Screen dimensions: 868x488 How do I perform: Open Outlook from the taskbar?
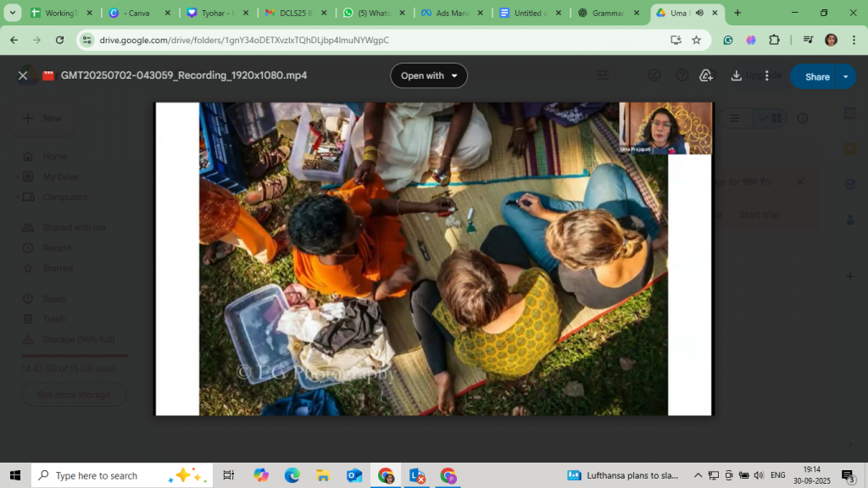(354, 475)
